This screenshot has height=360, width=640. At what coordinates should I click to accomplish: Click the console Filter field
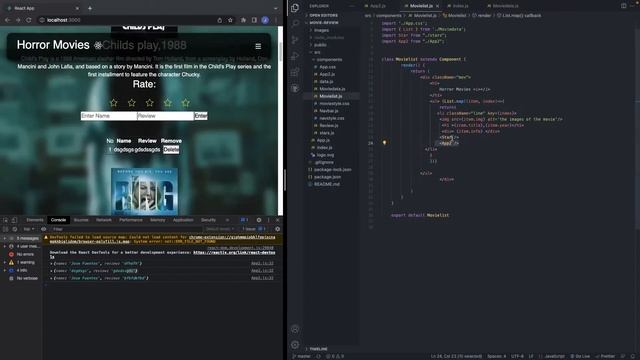tap(127, 229)
